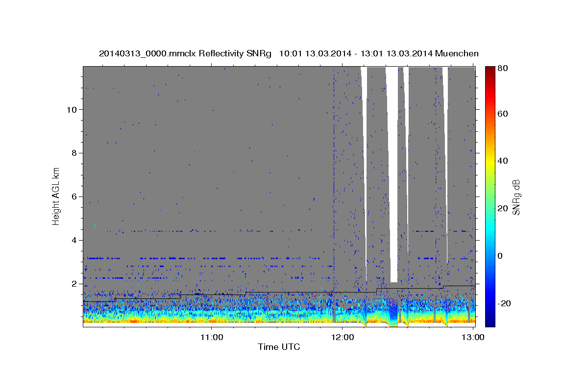Click the colorbar value 20
The image size is (588, 392).
click(502, 208)
